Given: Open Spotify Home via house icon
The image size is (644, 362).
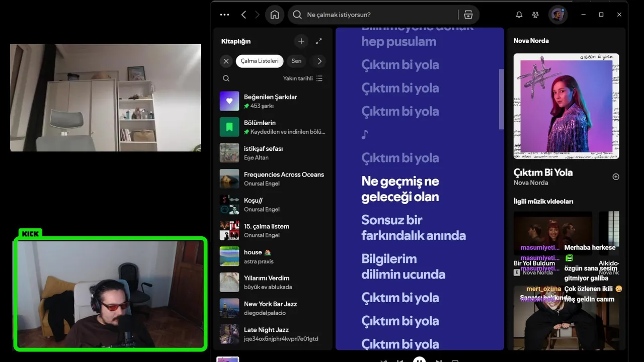Looking at the screenshot, I should pyautogui.click(x=275, y=15).
